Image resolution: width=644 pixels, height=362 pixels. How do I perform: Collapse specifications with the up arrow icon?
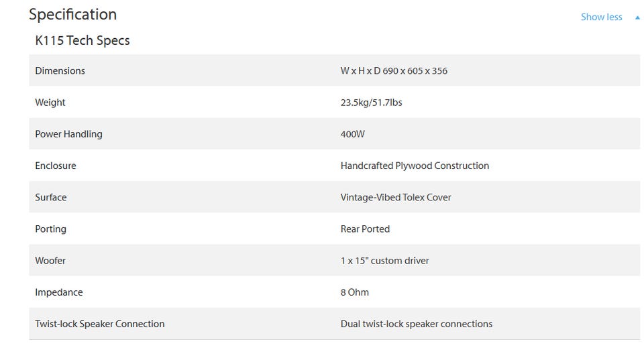(637, 17)
